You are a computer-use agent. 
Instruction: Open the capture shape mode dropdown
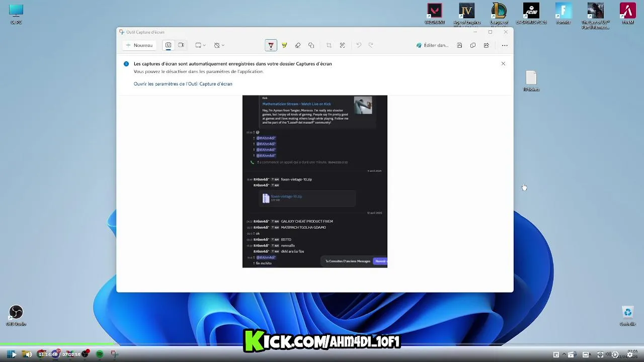click(x=200, y=45)
